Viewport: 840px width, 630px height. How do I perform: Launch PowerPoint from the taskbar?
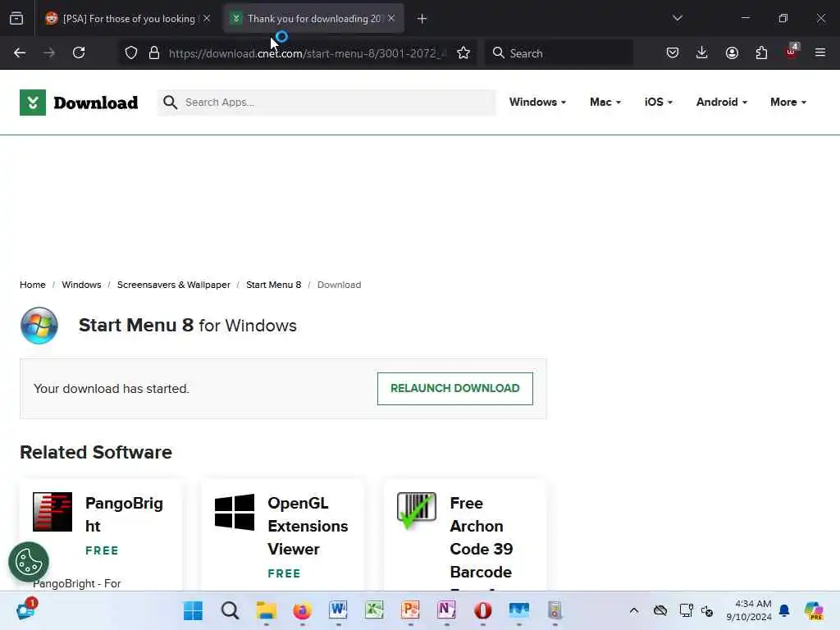(410, 610)
